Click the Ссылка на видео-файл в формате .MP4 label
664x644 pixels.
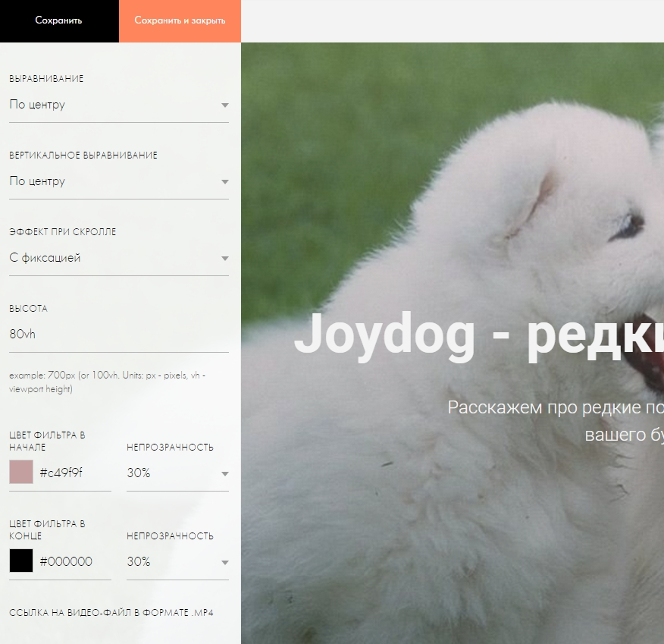pyautogui.click(x=111, y=613)
